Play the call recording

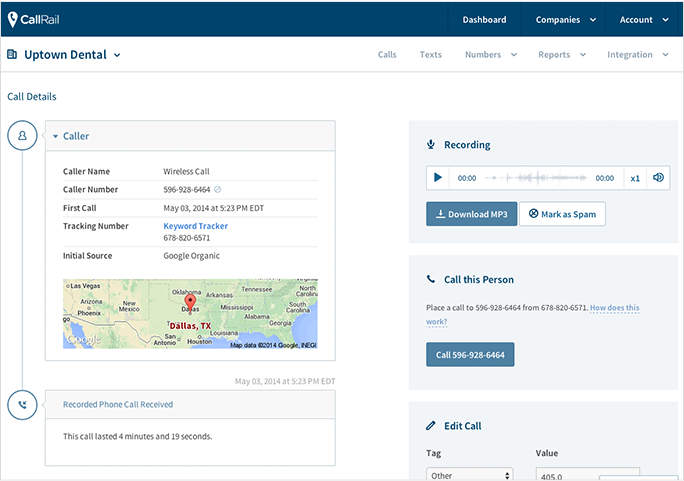438,177
